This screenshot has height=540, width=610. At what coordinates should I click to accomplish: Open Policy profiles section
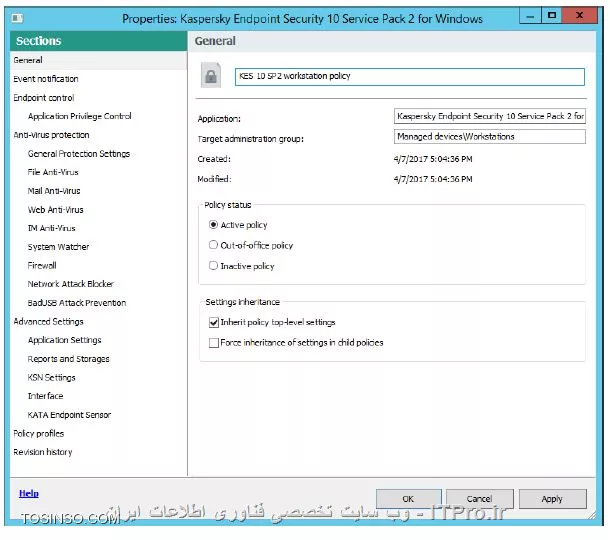coord(39,433)
